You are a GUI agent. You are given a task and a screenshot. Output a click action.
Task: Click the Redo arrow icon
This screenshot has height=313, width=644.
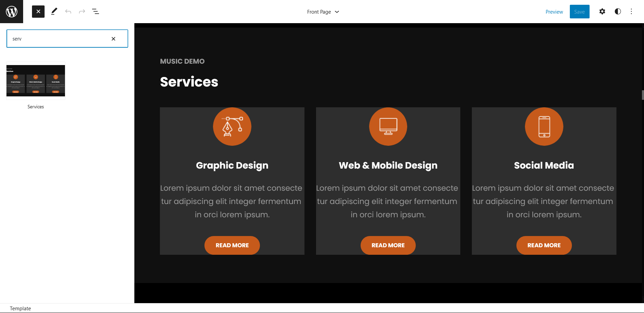tap(82, 12)
